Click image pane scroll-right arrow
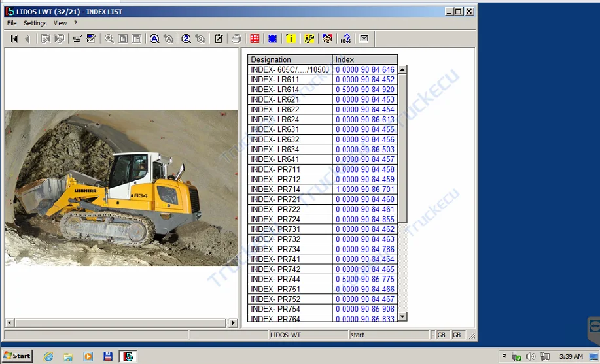600x364 pixels. click(234, 323)
